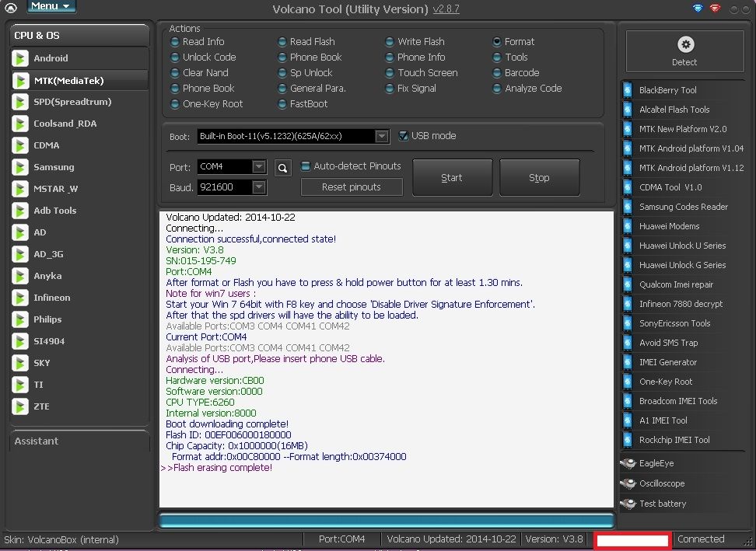Viewport: 756px width, 551px height.
Task: Open Samsung Codes Reader tool
Action: (683, 207)
